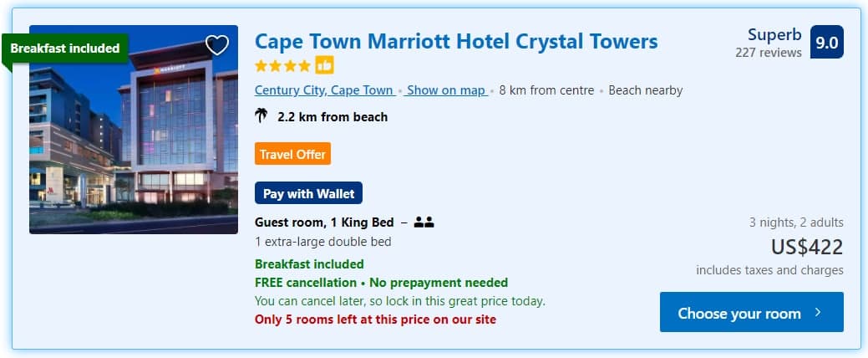This screenshot has height=358, width=868.
Task: Open the Century City, Cape Town link
Action: (x=324, y=90)
